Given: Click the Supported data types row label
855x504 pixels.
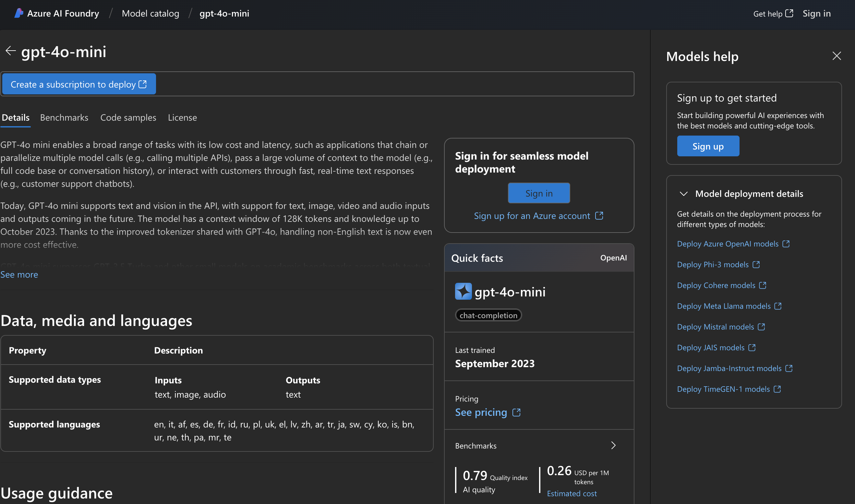Looking at the screenshot, I should tap(55, 379).
